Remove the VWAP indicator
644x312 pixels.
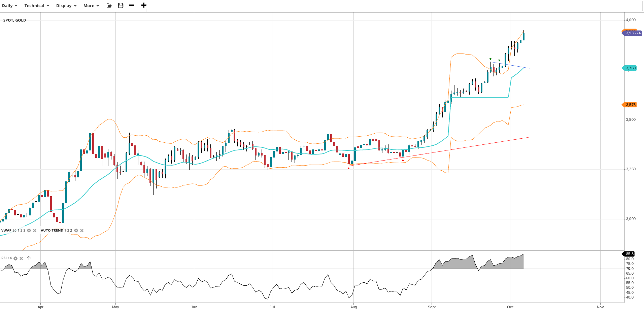coord(35,231)
